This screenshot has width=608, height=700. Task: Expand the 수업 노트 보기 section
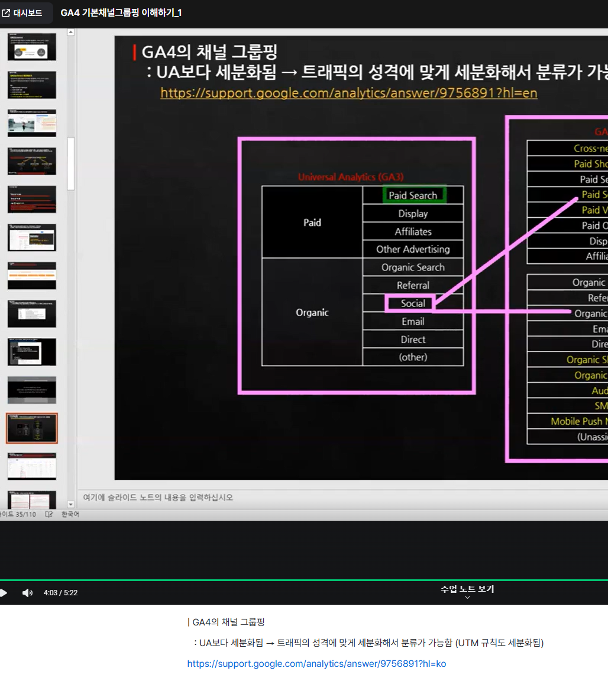coord(467,591)
